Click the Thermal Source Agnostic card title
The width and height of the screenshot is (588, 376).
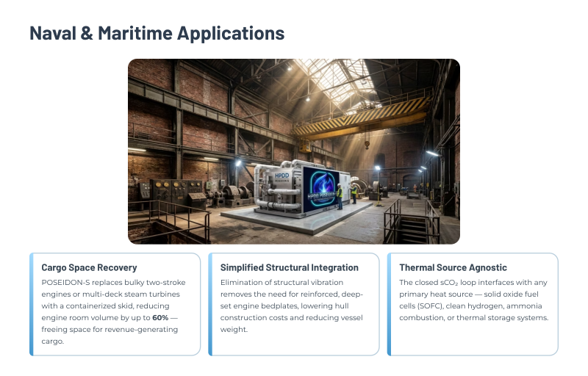click(x=453, y=267)
